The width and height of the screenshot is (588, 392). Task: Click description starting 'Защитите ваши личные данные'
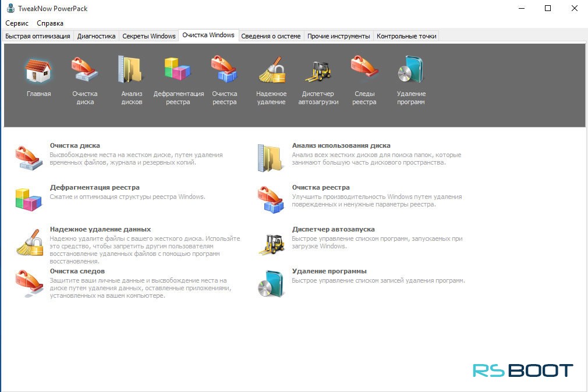click(141, 288)
